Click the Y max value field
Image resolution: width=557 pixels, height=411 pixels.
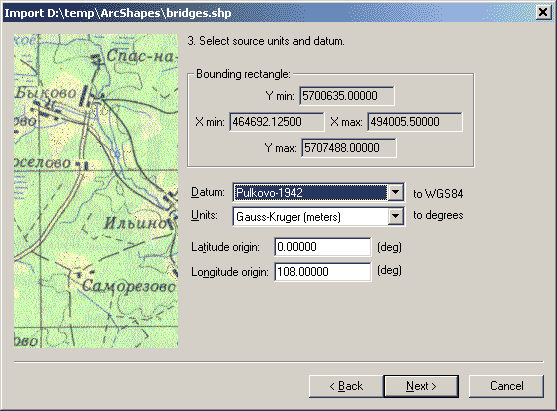349,148
